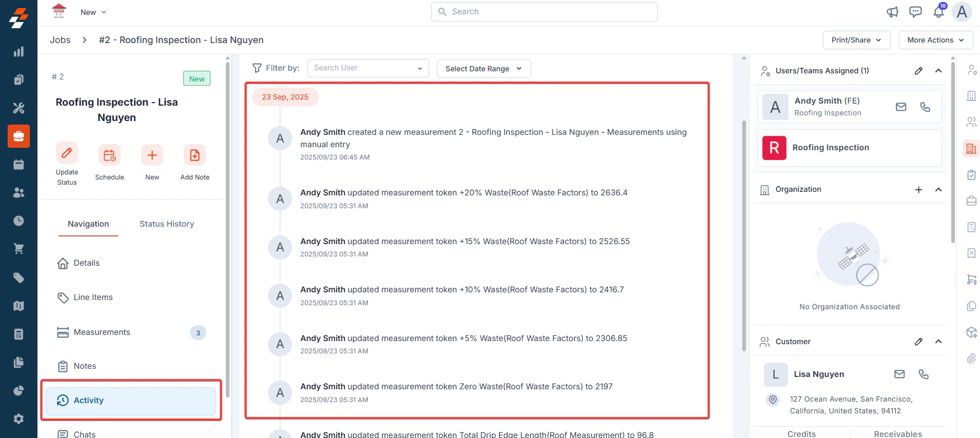Add an organization with plus icon
Screen dimensions: 980x438
tap(918, 190)
